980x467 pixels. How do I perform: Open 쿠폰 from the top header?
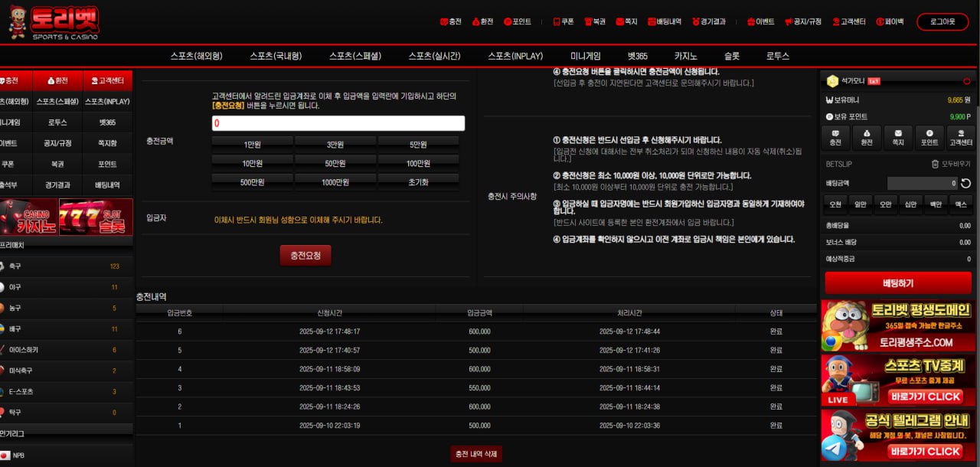coord(563,21)
